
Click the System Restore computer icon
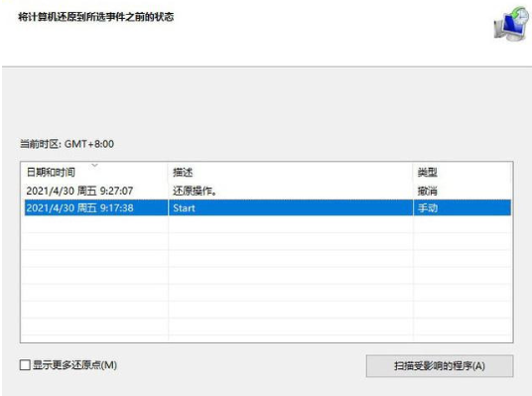click(511, 24)
